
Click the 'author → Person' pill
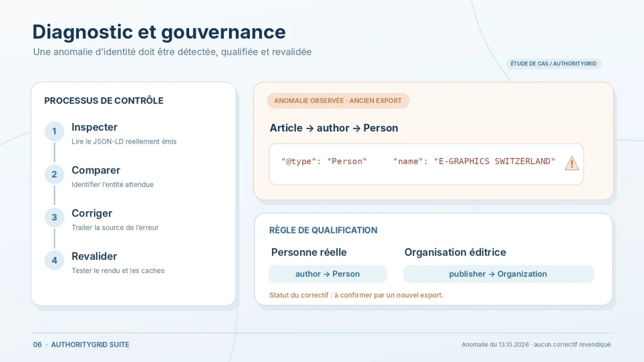(x=328, y=274)
